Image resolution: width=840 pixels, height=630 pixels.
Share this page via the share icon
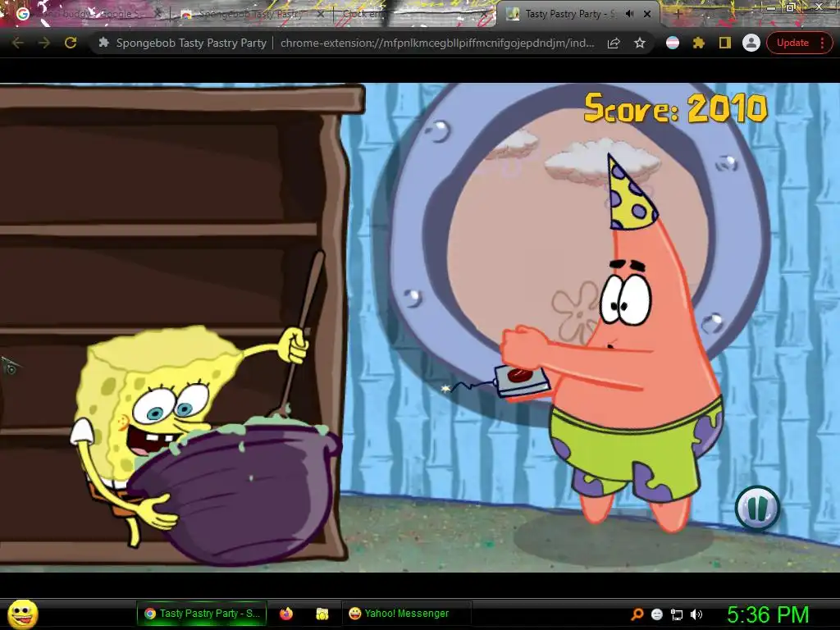coord(614,43)
